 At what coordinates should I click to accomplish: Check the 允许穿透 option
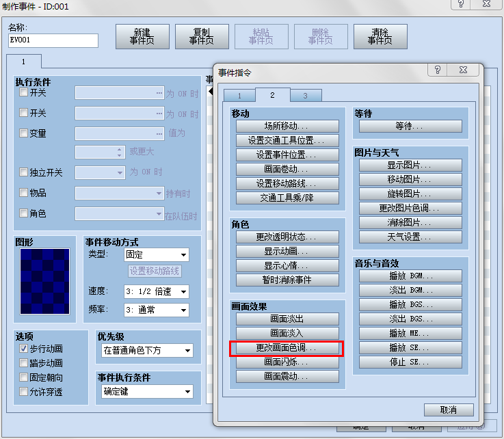[23, 392]
